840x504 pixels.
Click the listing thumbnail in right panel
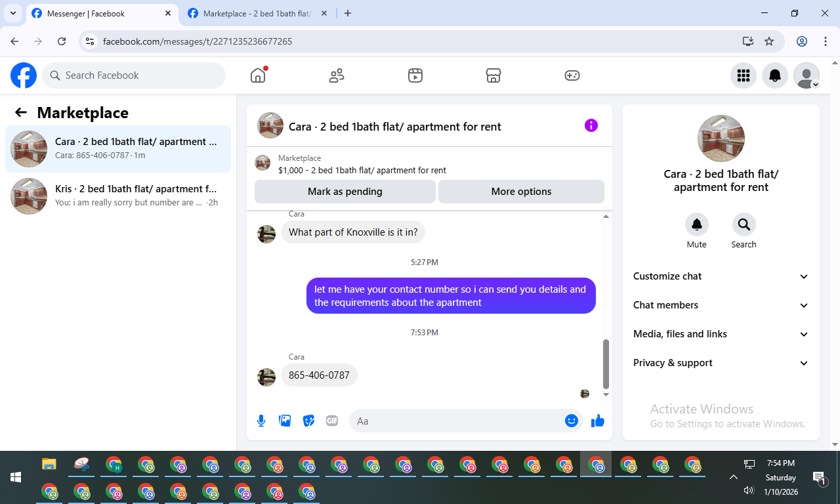pos(721,138)
